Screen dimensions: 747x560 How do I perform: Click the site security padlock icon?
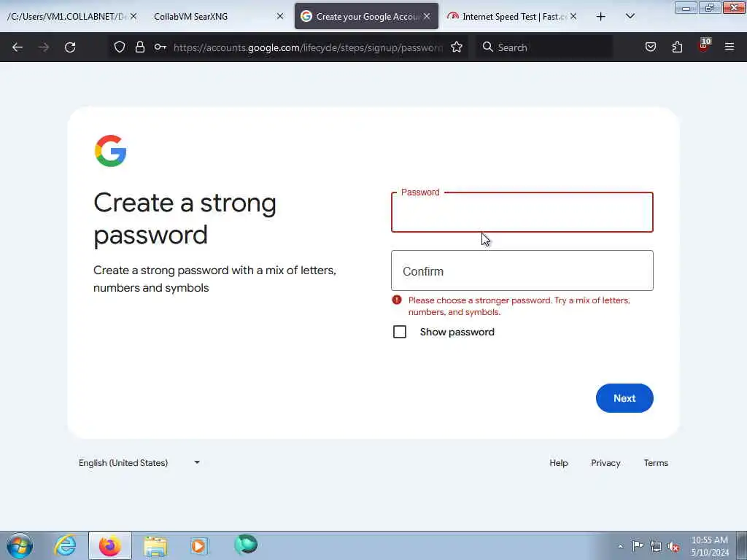point(139,47)
